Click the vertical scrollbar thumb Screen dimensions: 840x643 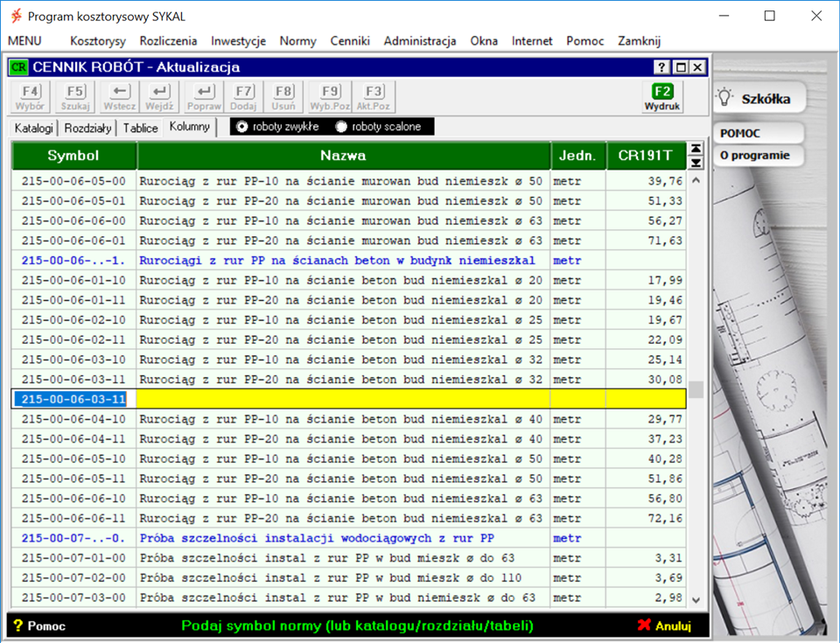click(696, 389)
